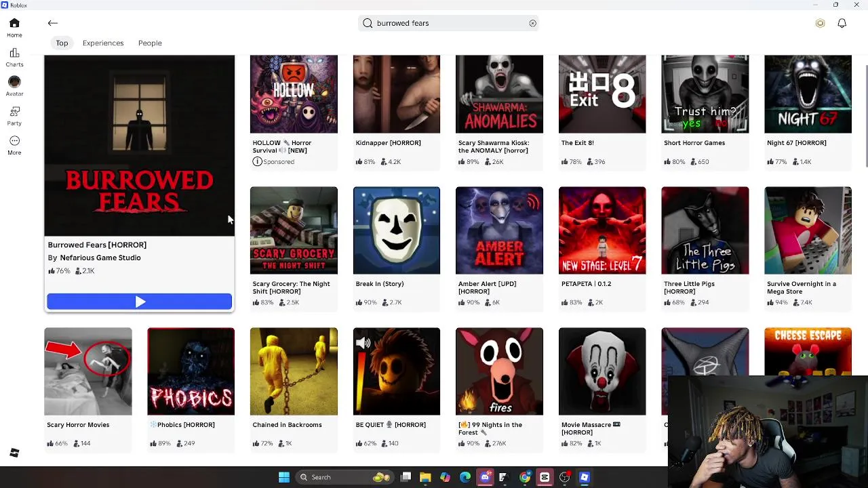Open Amber Alert thumbnail
868x488 pixels.
coord(499,230)
